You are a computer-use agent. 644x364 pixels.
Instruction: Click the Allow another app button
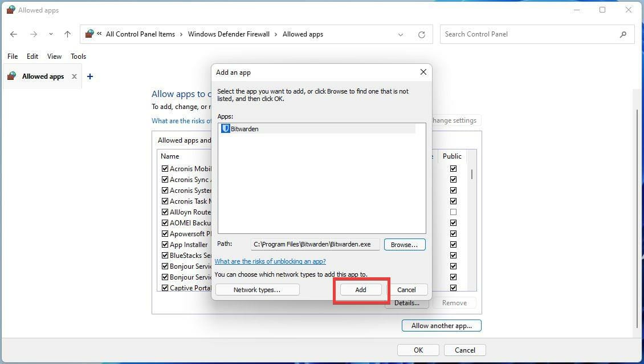click(442, 326)
